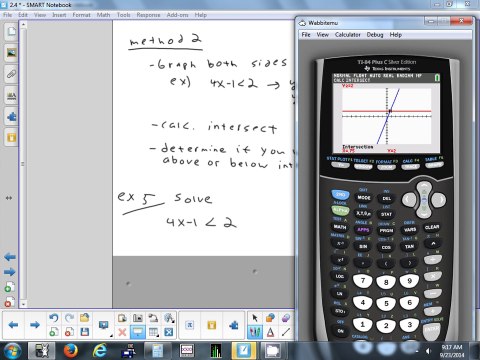Open Internet Explorer from the taskbar
480x360 pixels.
(x=100, y=351)
